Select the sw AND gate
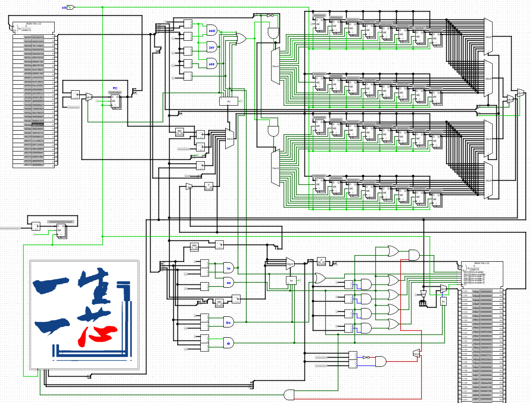The height and width of the screenshot is (403, 532). pyautogui.click(x=228, y=283)
